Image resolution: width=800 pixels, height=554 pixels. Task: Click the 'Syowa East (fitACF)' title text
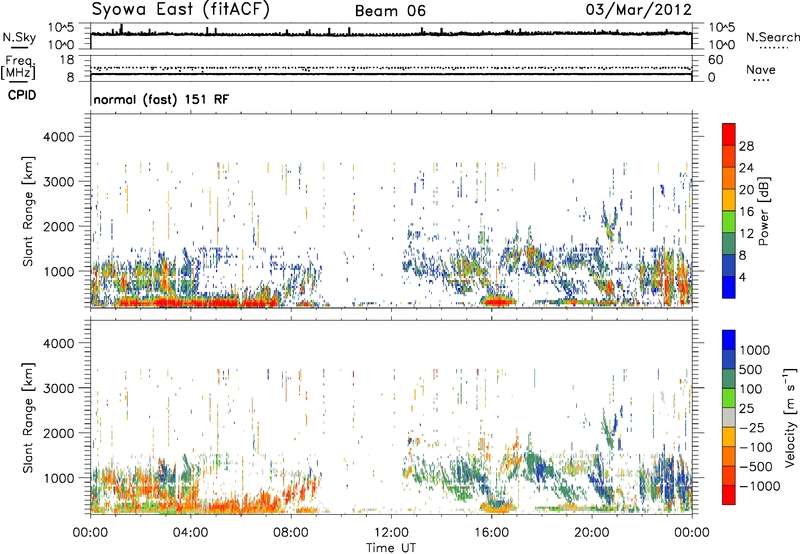tap(180, 9)
